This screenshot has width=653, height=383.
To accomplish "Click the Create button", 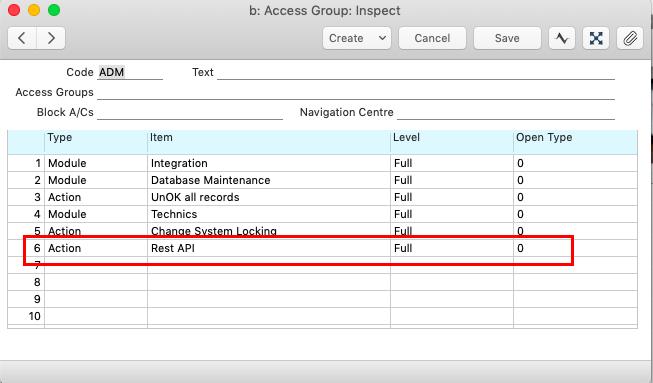I will (346, 38).
